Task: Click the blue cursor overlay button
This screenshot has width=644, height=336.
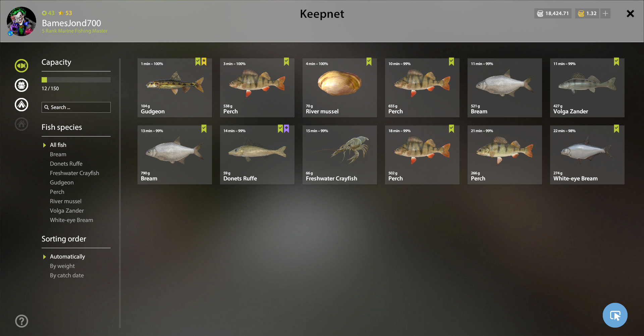Action: tap(615, 315)
